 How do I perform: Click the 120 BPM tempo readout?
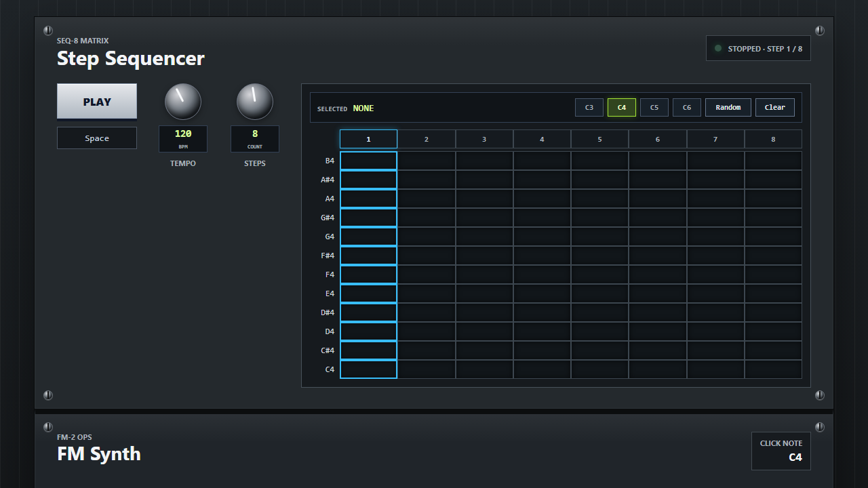(x=183, y=139)
